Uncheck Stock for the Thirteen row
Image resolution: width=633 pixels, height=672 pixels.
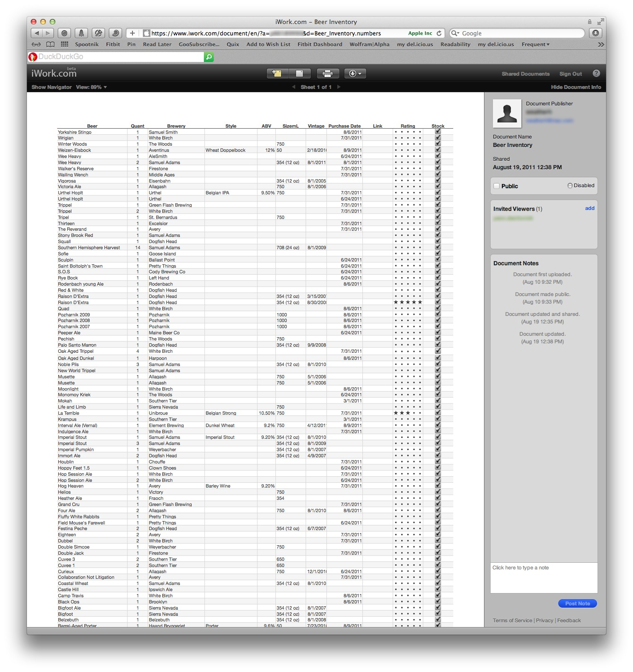point(438,223)
